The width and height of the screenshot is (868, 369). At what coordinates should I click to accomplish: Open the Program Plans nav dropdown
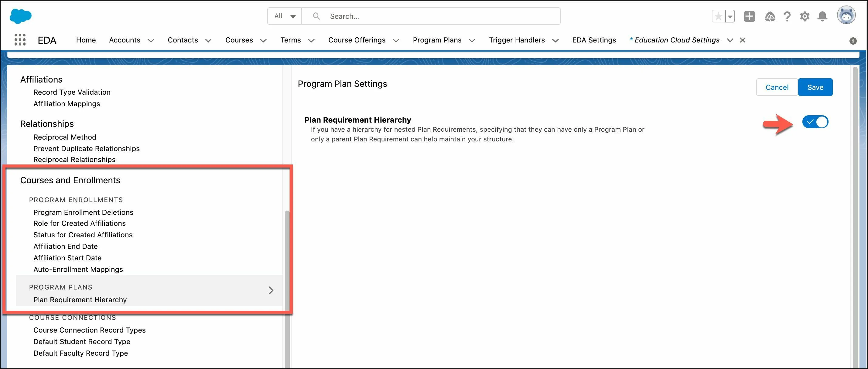click(473, 40)
